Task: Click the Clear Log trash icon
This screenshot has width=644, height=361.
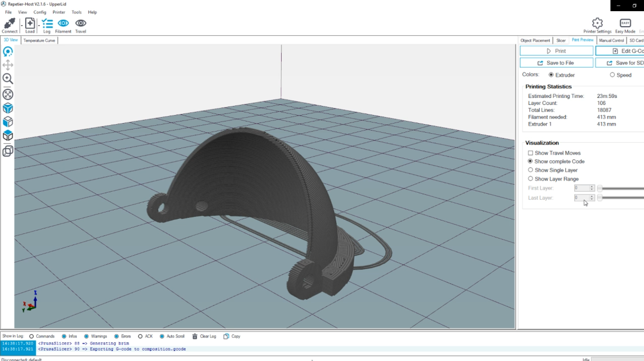Action: [195, 336]
